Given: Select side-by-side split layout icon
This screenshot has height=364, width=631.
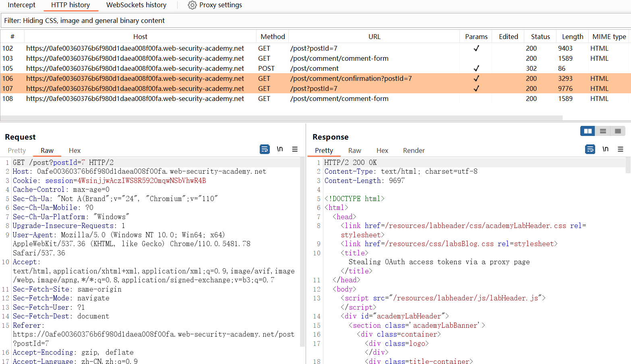Looking at the screenshot, I should tap(588, 131).
